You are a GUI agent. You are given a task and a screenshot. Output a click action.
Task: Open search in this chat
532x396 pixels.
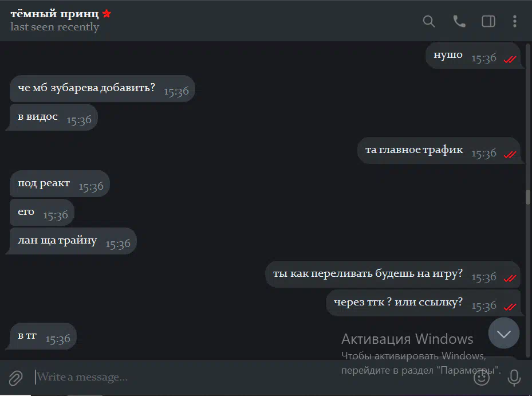(x=429, y=21)
